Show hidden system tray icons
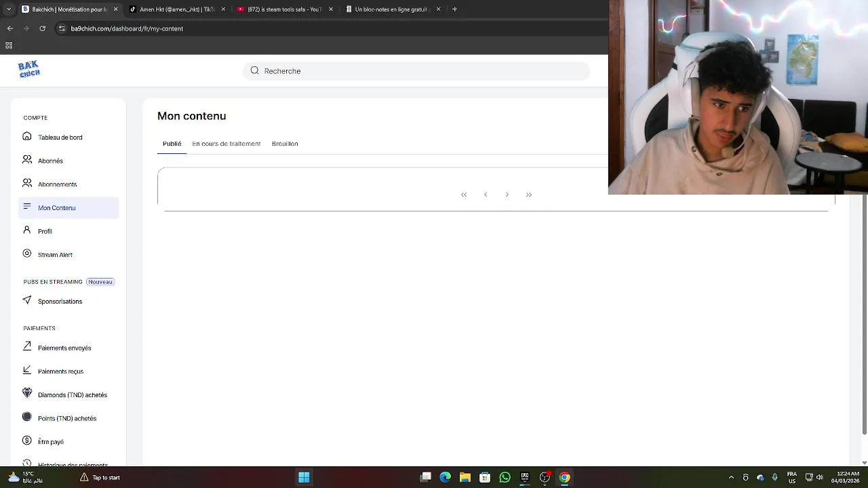 [731, 477]
